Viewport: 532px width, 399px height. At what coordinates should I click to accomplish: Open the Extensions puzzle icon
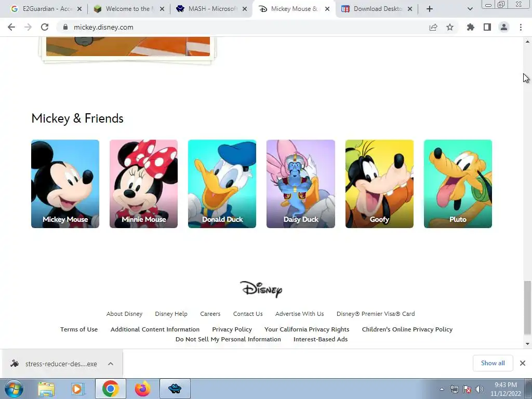(470, 27)
